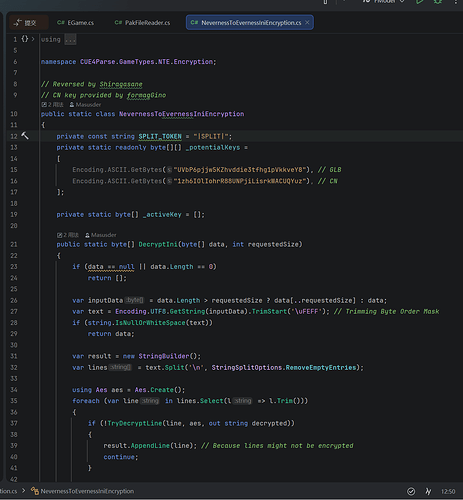Click the 12:50 caret position indicator
The width and height of the screenshot is (463, 500).
point(448,492)
